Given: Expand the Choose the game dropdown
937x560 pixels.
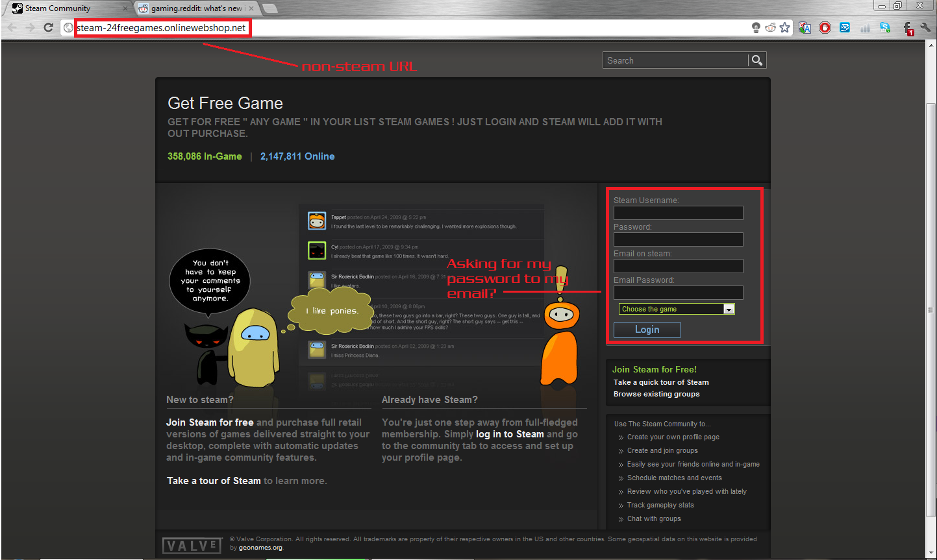Looking at the screenshot, I should click(x=677, y=309).
